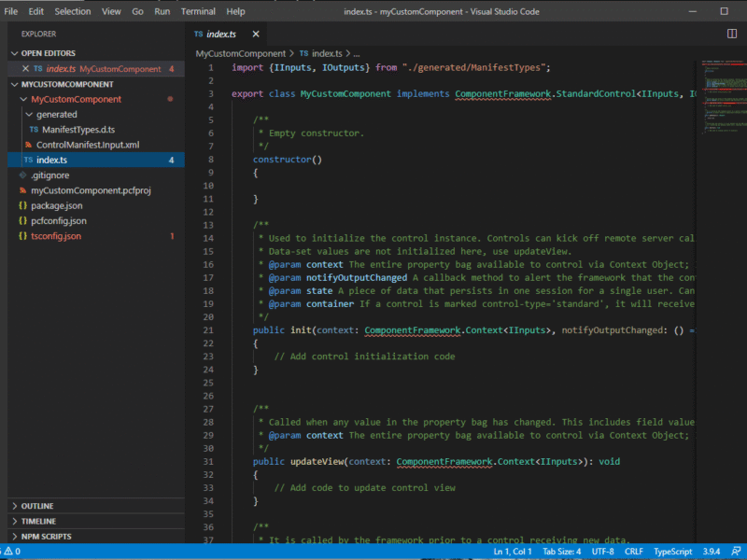Click the feedback icon in status bar
The image size is (747, 560).
click(x=736, y=552)
